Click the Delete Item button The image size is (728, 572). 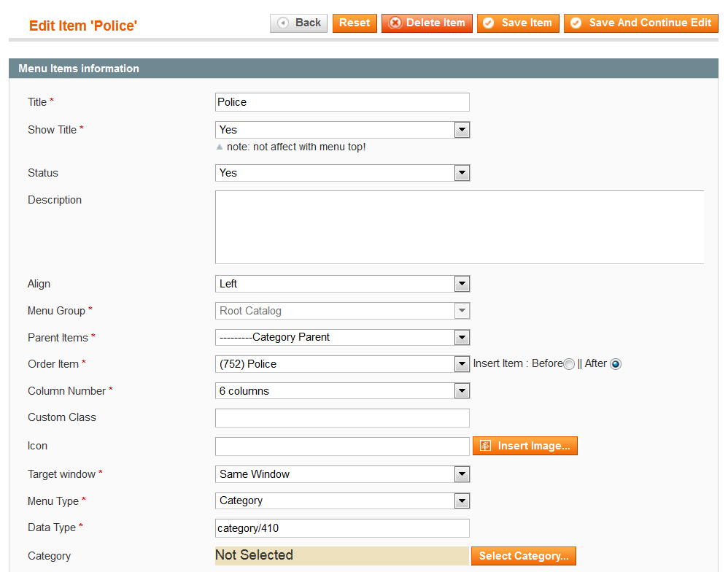click(427, 23)
